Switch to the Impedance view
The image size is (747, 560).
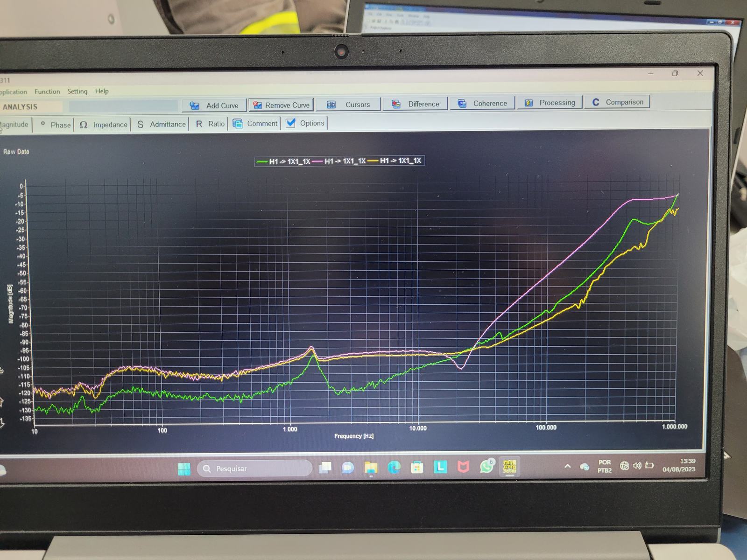pos(103,125)
